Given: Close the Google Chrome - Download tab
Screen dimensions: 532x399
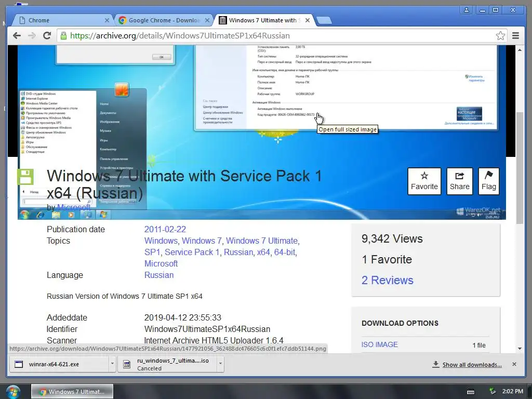Looking at the screenshot, I should 207,20.
